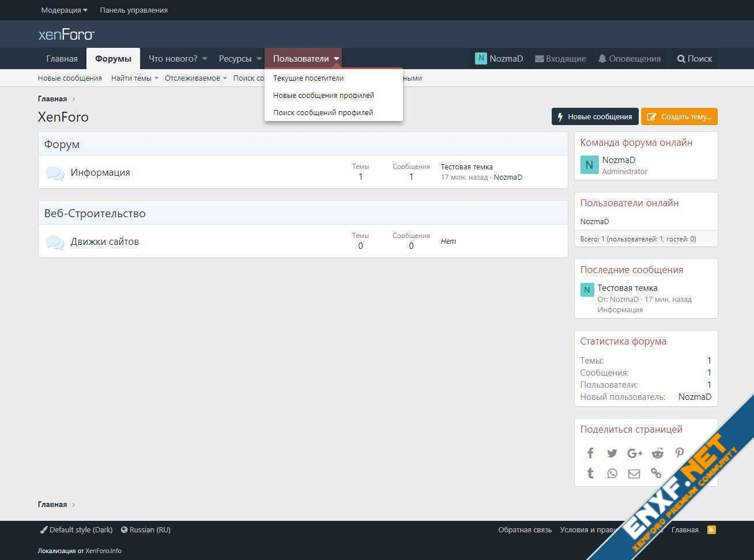Open the Default style (Dark) style chooser
754x560 pixels.
[77, 529]
